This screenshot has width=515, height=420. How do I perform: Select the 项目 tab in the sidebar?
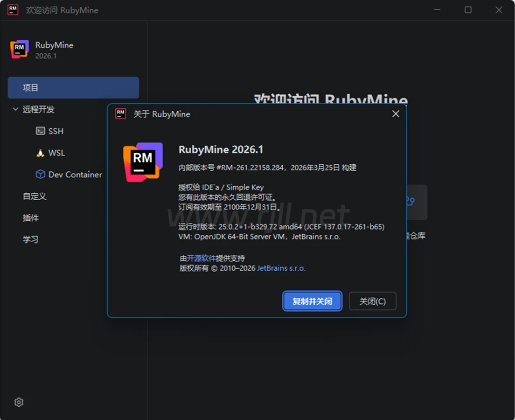(73, 88)
